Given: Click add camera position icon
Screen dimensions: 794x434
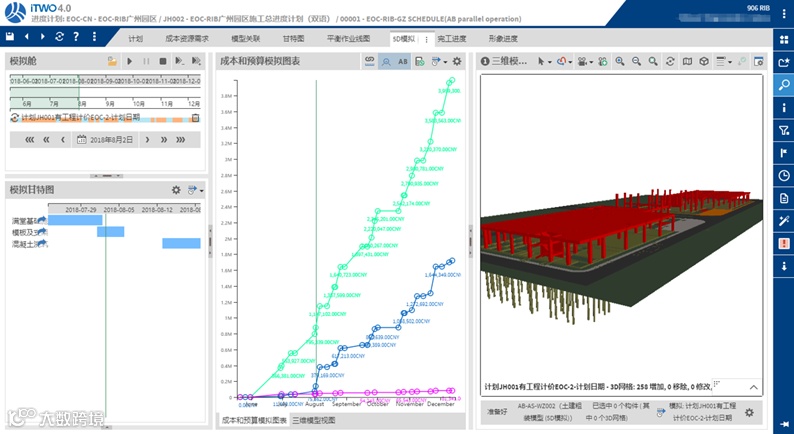Looking at the screenshot, I should tap(603, 61).
